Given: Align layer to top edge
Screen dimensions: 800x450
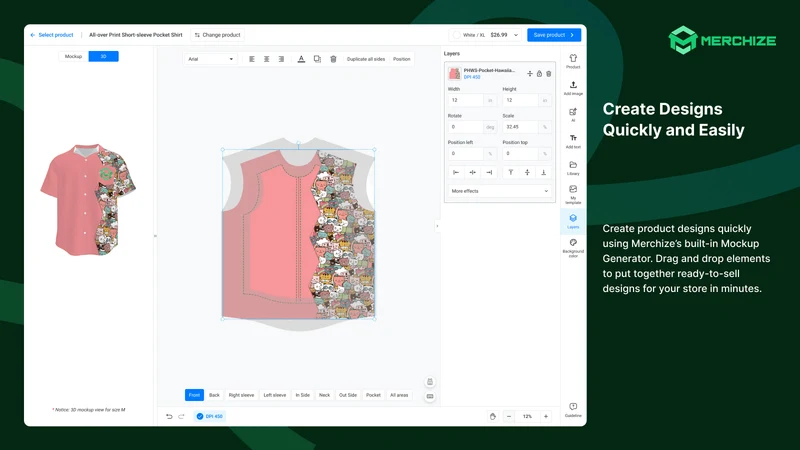Looking at the screenshot, I should [511, 172].
